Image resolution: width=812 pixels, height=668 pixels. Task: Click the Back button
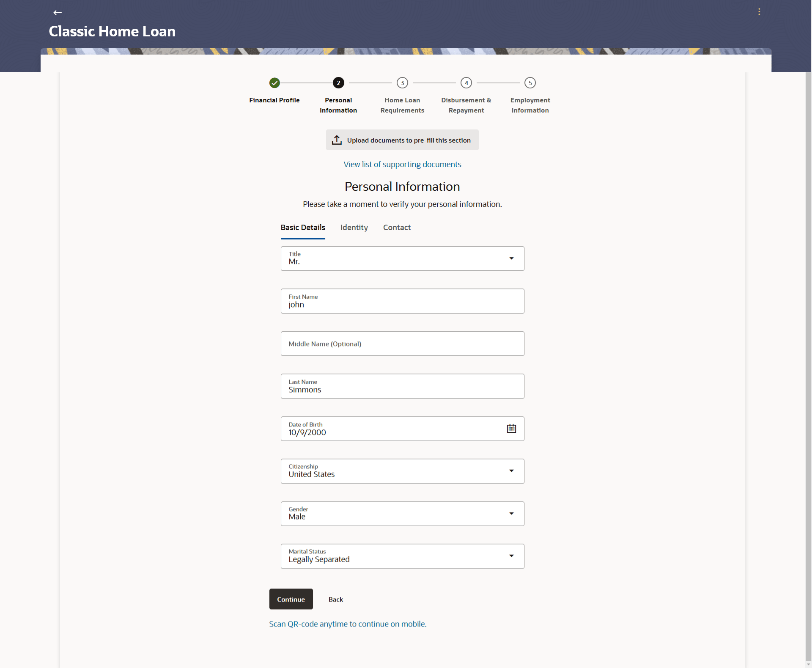335,599
